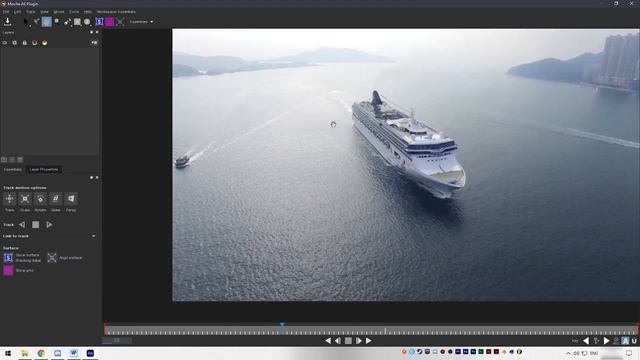Show hidden system tray icons chevron
This screenshot has width=640, height=360.
click(x=568, y=353)
